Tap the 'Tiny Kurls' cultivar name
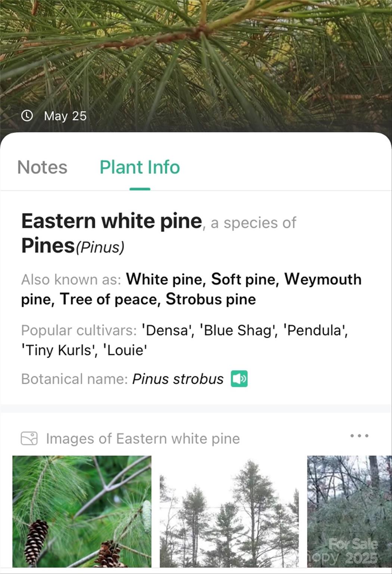Viewport: 392px width, 574px height. click(x=59, y=350)
